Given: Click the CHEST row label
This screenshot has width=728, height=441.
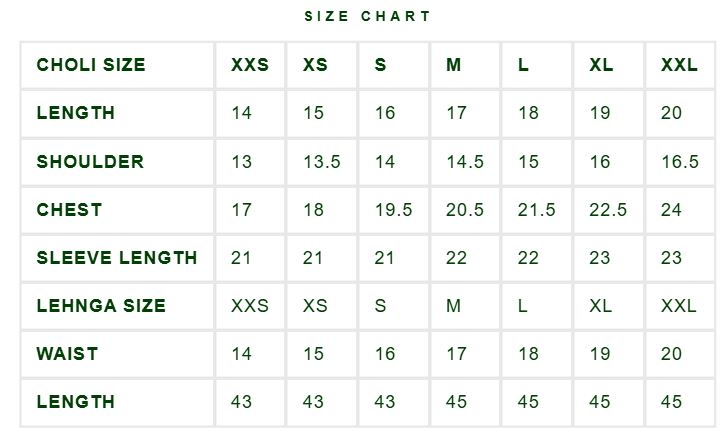Looking at the screenshot, I should (69, 209).
